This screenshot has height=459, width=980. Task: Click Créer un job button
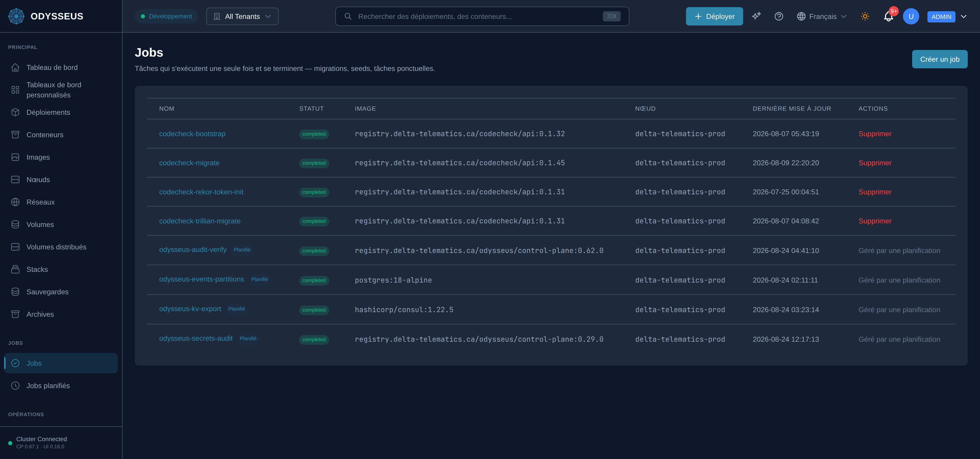(939, 59)
